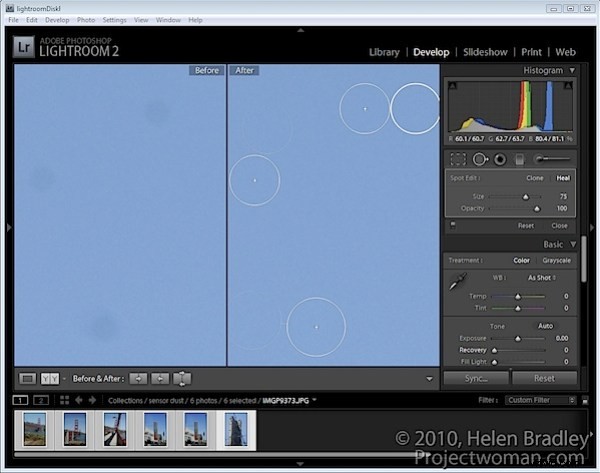Open the Develop menu
This screenshot has height=473, width=600.
[x=57, y=20]
